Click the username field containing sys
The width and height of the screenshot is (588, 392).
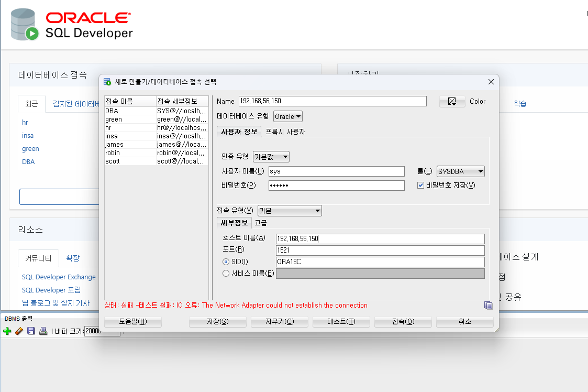tap(336, 171)
